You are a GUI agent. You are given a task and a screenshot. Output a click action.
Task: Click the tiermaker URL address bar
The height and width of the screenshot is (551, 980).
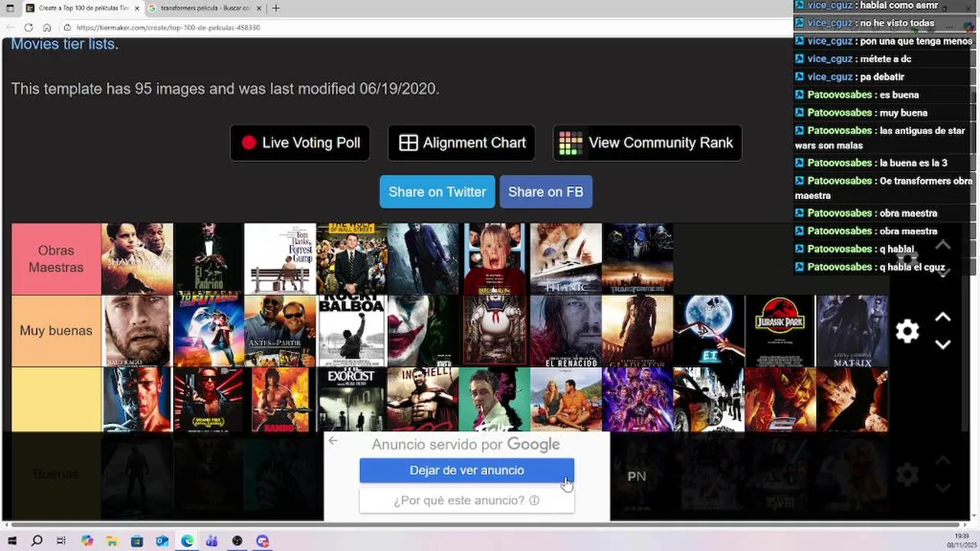429,28
